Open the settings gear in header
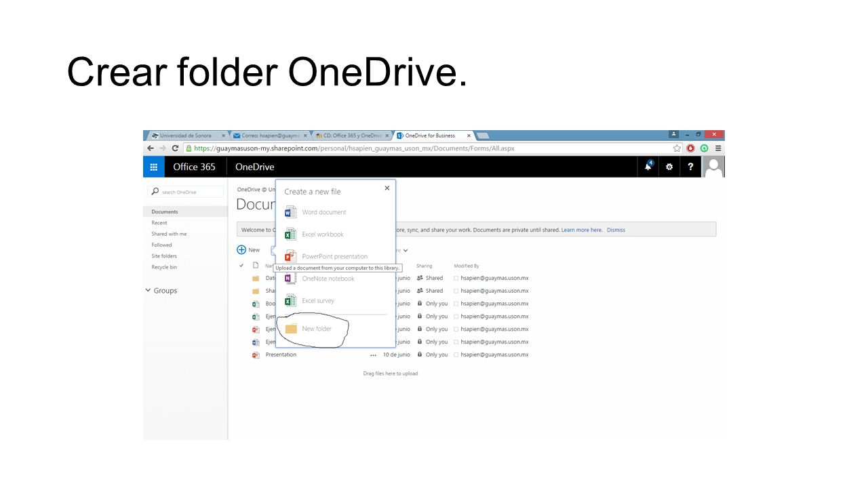Viewport: 868px width, 488px height. 669,167
